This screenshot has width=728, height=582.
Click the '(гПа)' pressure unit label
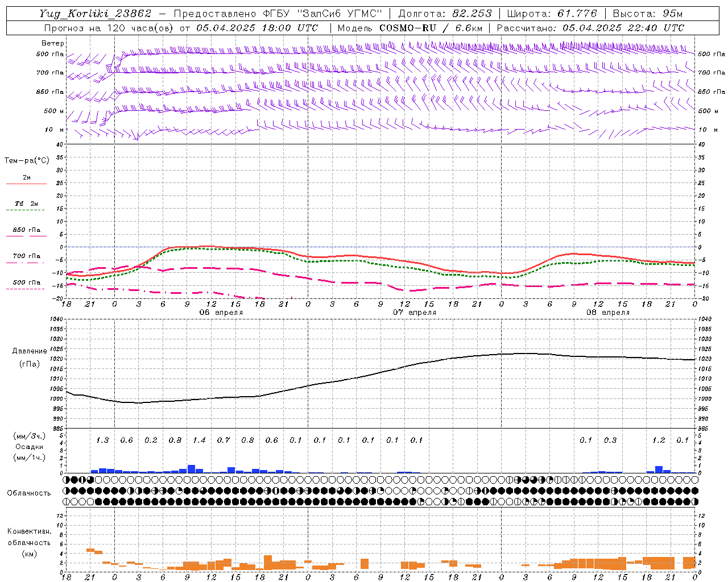pos(30,364)
